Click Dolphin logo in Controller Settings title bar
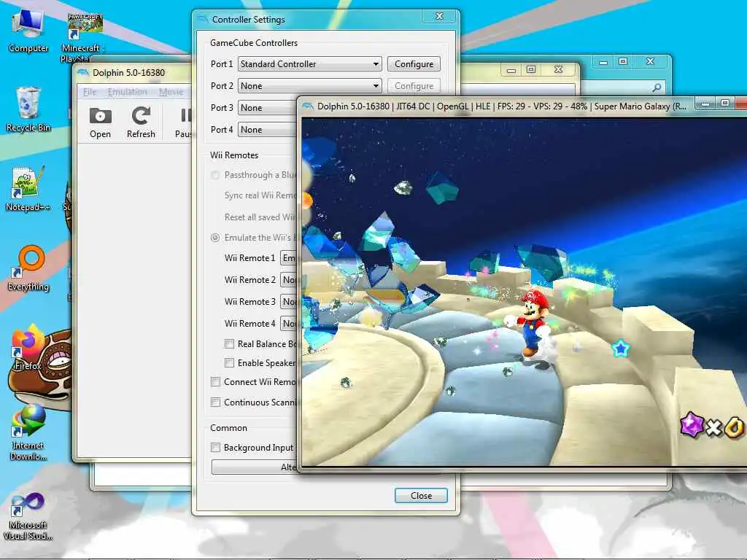 click(203, 19)
